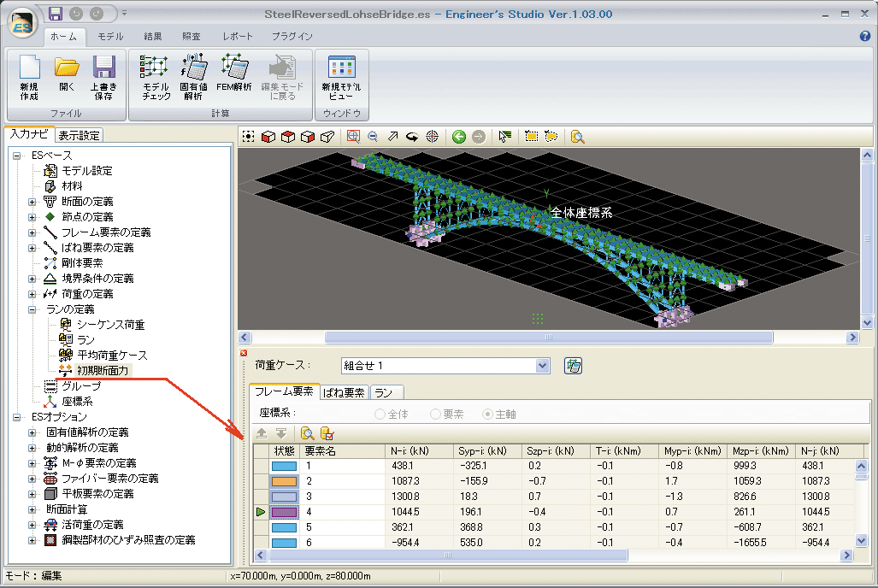Start the 固有値解析 eigenvalue analysis
878x588 pixels.
(194, 77)
